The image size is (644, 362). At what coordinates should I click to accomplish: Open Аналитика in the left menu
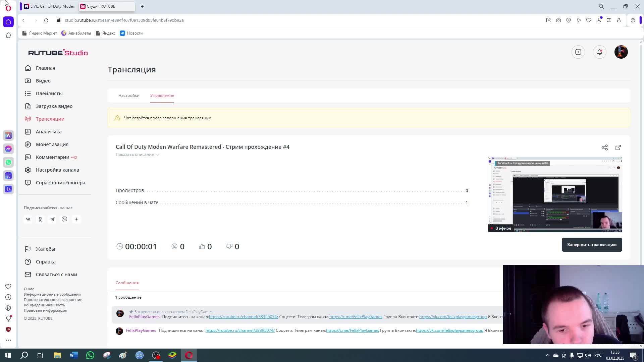[x=49, y=132]
